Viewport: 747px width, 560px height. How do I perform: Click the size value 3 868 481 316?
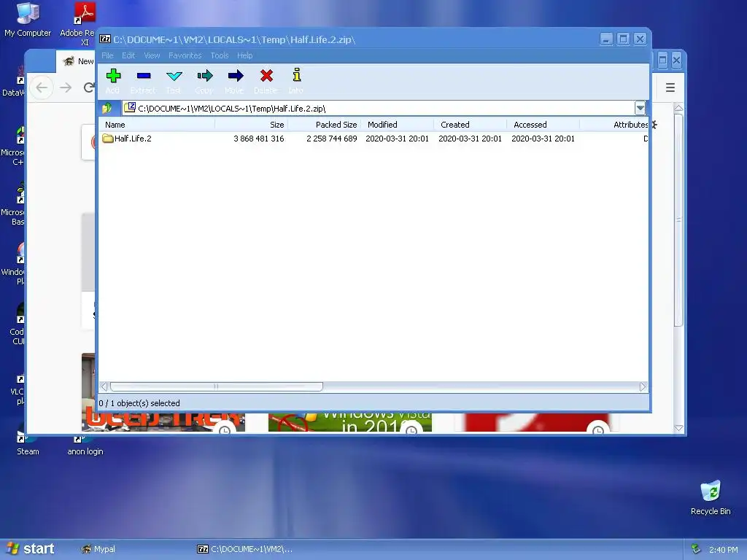[x=259, y=139]
